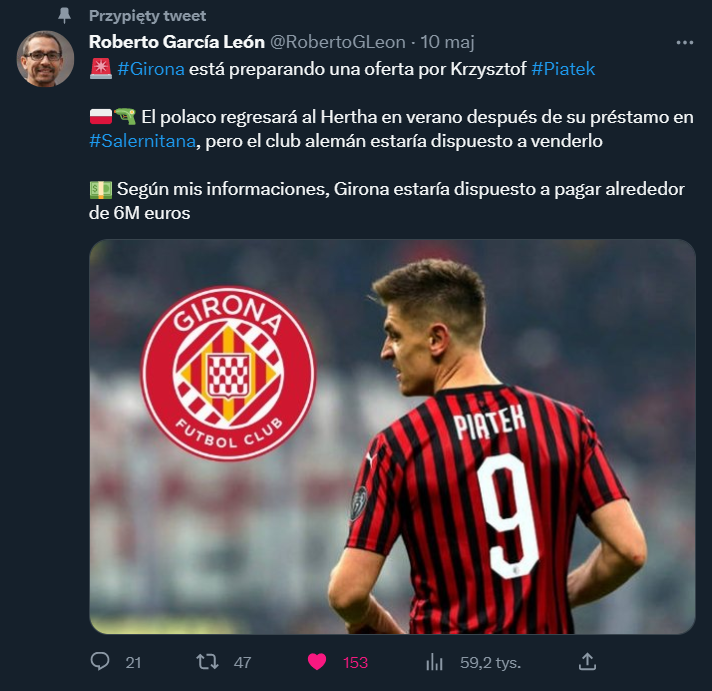This screenshot has height=691, width=712.
Task: Click the 47 retweets count
Action: (x=242, y=663)
